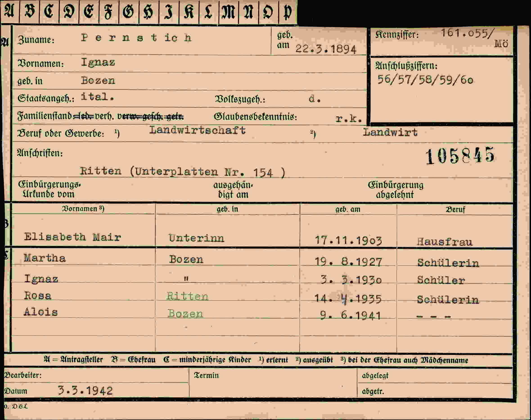
Task: Click Martha's birth date '19. 8.1927'
Action: coord(348,262)
